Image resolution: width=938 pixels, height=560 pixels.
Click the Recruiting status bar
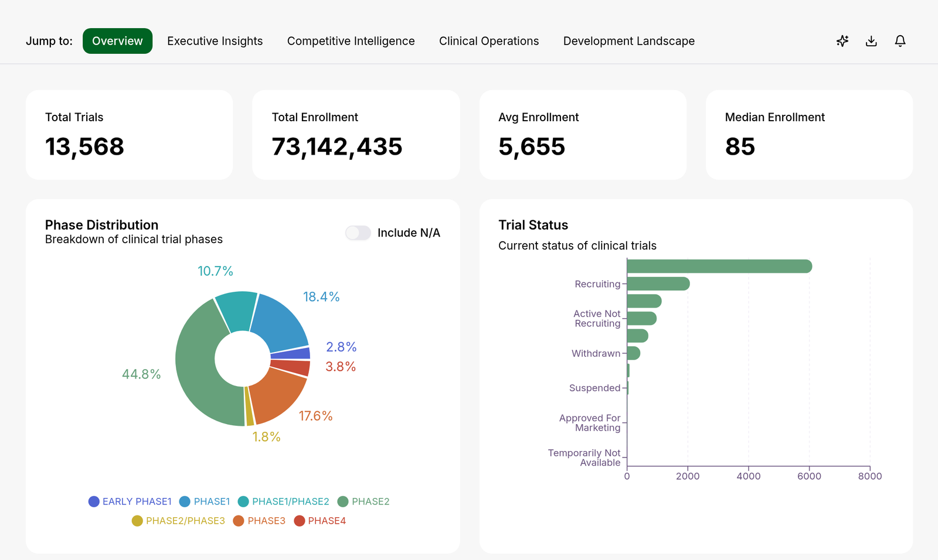(x=658, y=284)
